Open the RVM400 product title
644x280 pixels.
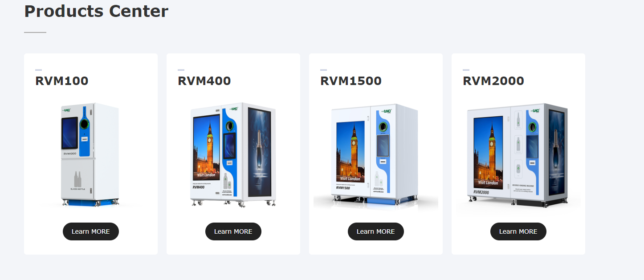point(204,81)
